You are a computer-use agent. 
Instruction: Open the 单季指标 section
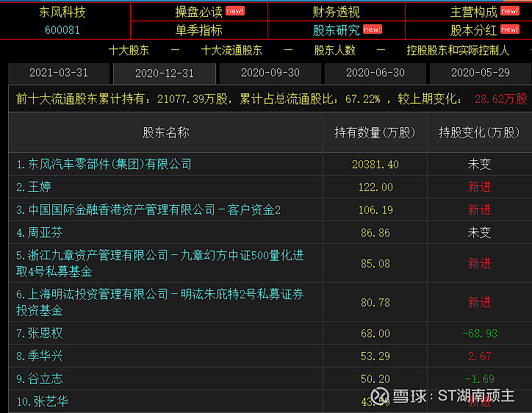point(199,30)
